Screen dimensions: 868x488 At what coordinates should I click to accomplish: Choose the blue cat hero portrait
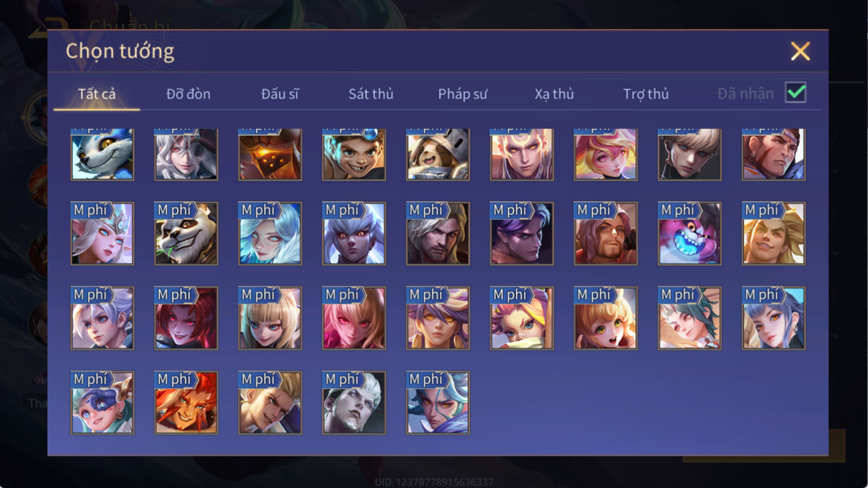102,154
